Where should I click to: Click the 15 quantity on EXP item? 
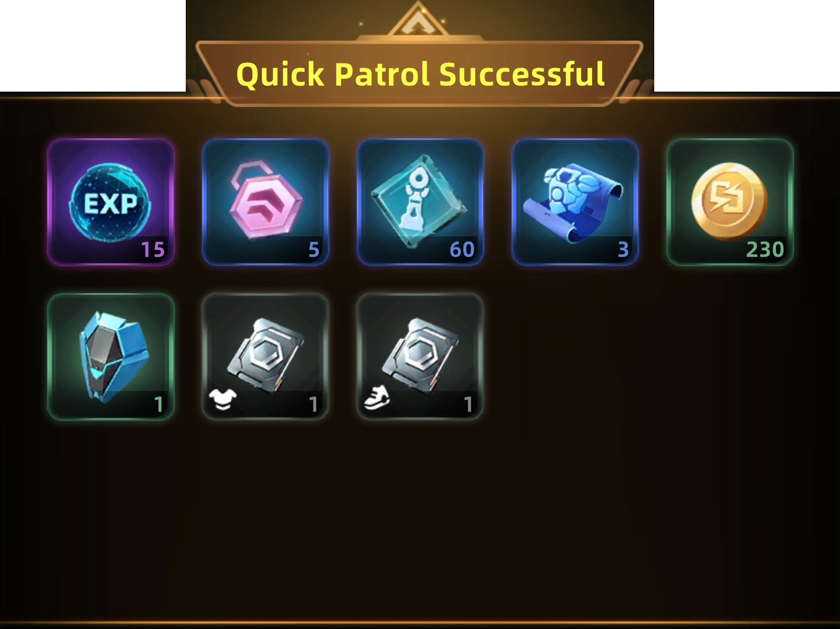point(153,250)
